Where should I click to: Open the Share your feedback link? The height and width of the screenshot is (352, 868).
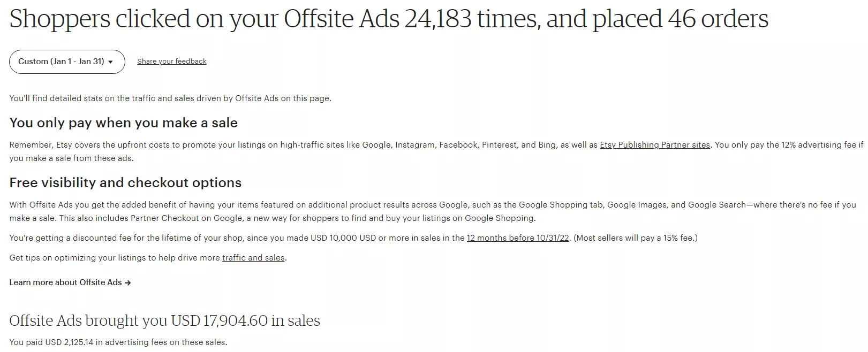pos(172,62)
